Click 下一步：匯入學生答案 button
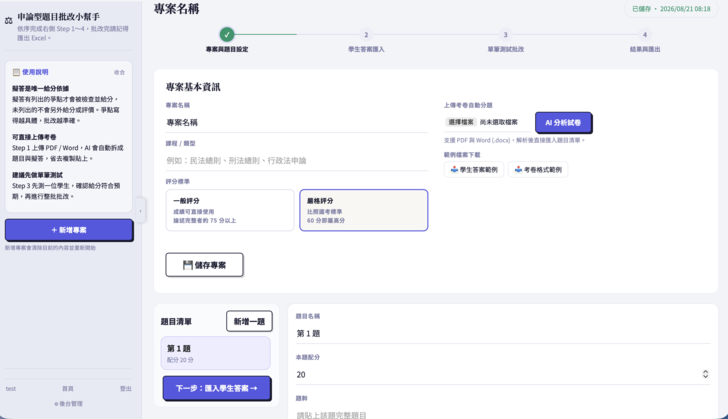The width and height of the screenshot is (728, 419). coord(216,388)
